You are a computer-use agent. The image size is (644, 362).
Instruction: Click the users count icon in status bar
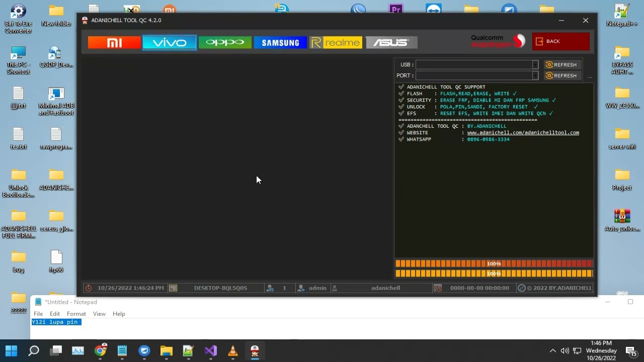270,288
